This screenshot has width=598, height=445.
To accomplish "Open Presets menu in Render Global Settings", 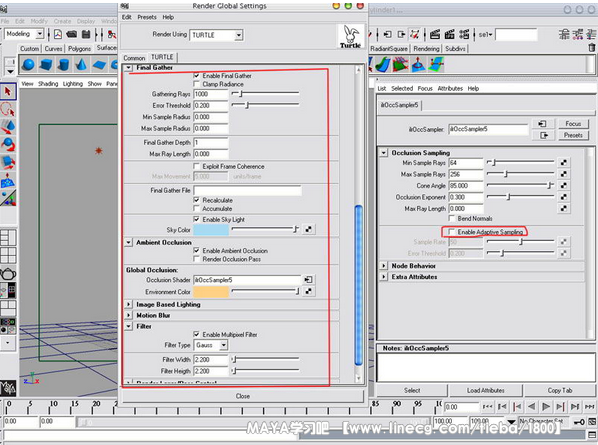I will point(147,17).
